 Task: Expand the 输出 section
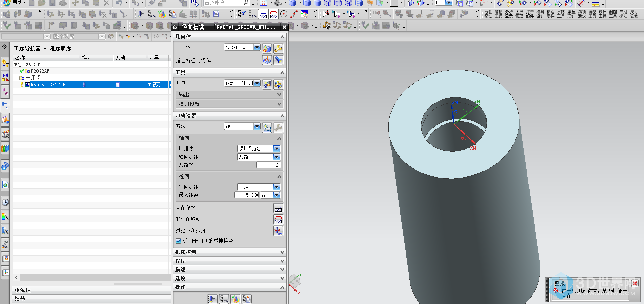tap(230, 95)
